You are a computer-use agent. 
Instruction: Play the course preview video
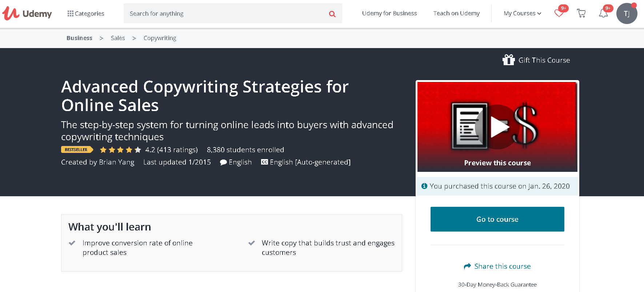[497, 127]
